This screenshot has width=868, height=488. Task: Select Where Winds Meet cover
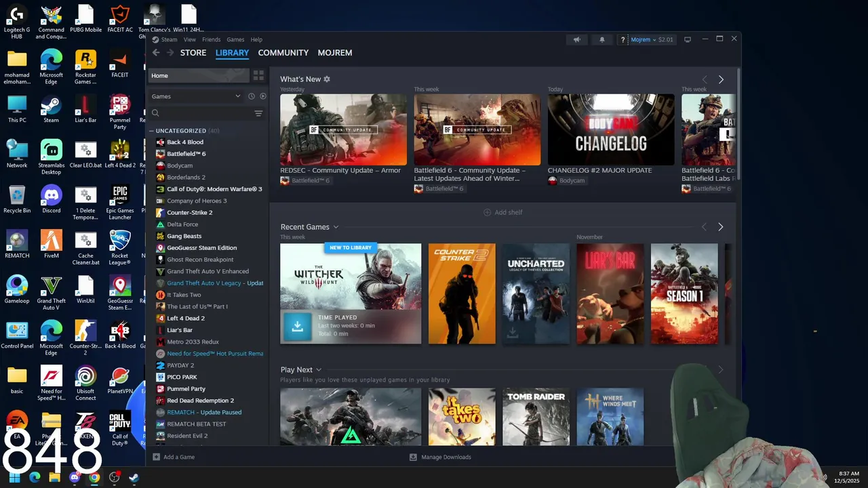(x=610, y=416)
